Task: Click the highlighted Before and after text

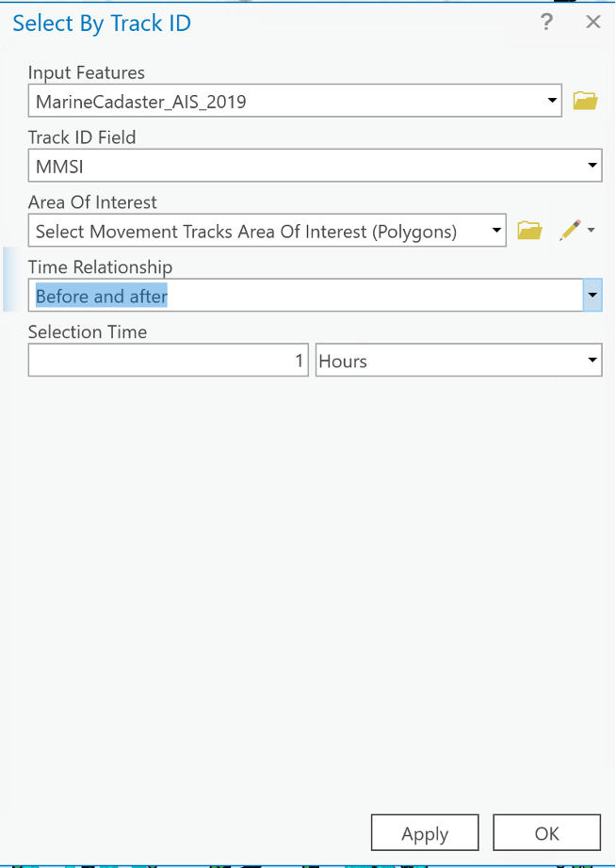Action: click(x=99, y=296)
